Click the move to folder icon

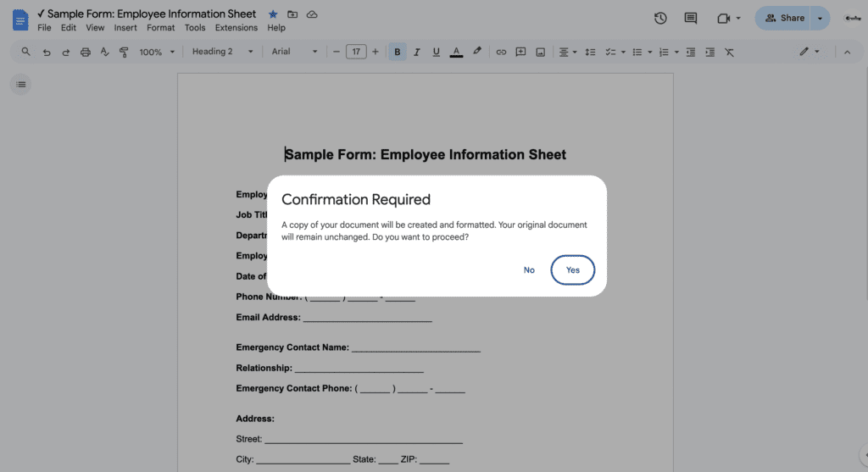[x=292, y=14]
